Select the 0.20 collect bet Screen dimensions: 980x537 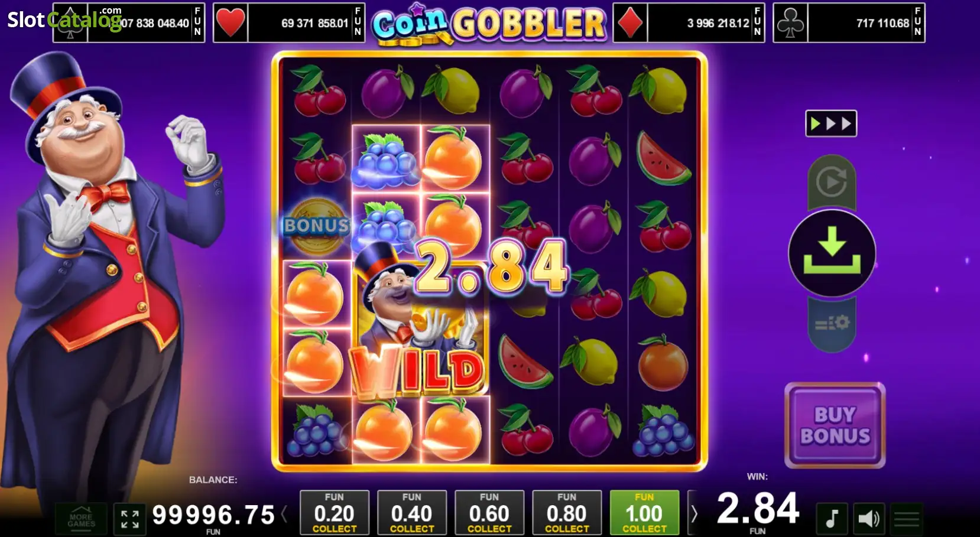coord(334,512)
